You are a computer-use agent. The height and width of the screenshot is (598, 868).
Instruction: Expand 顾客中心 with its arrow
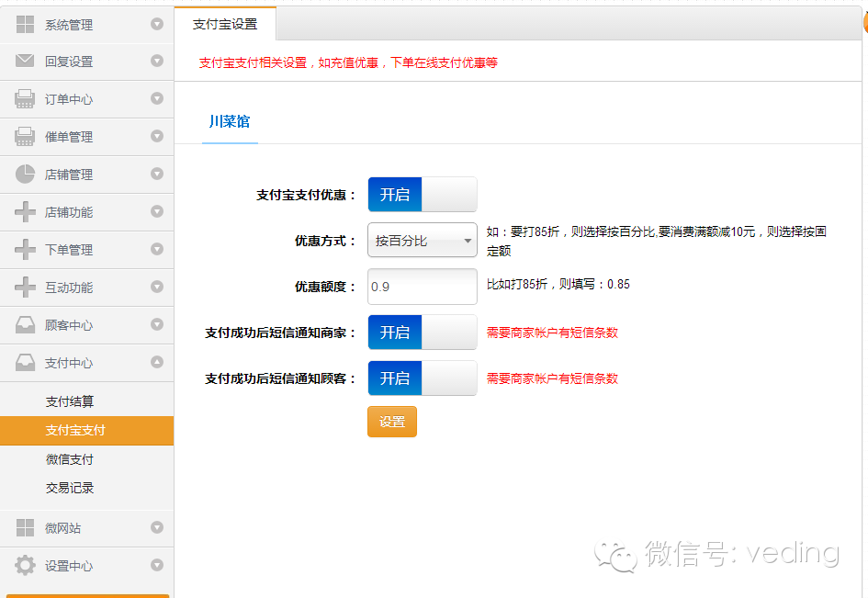[157, 324]
